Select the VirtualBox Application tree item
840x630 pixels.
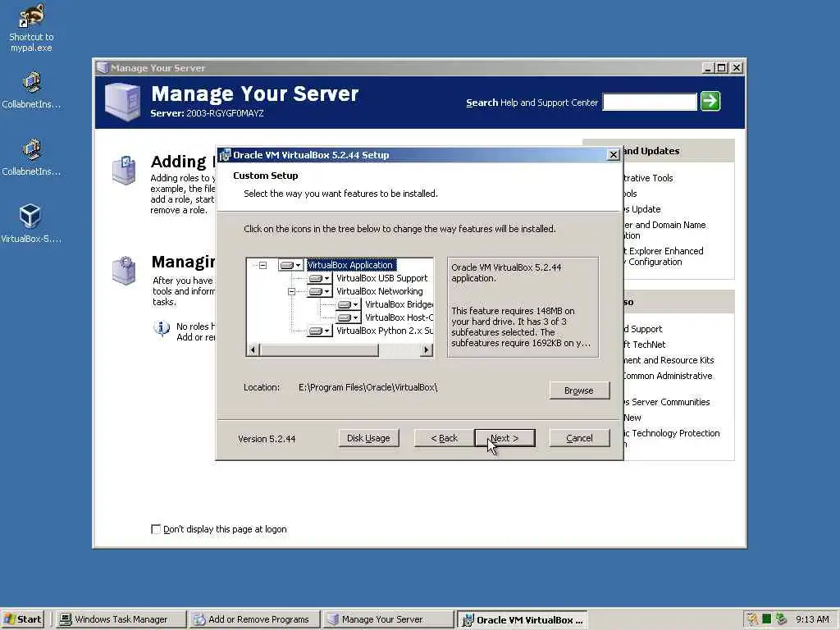pos(351,265)
